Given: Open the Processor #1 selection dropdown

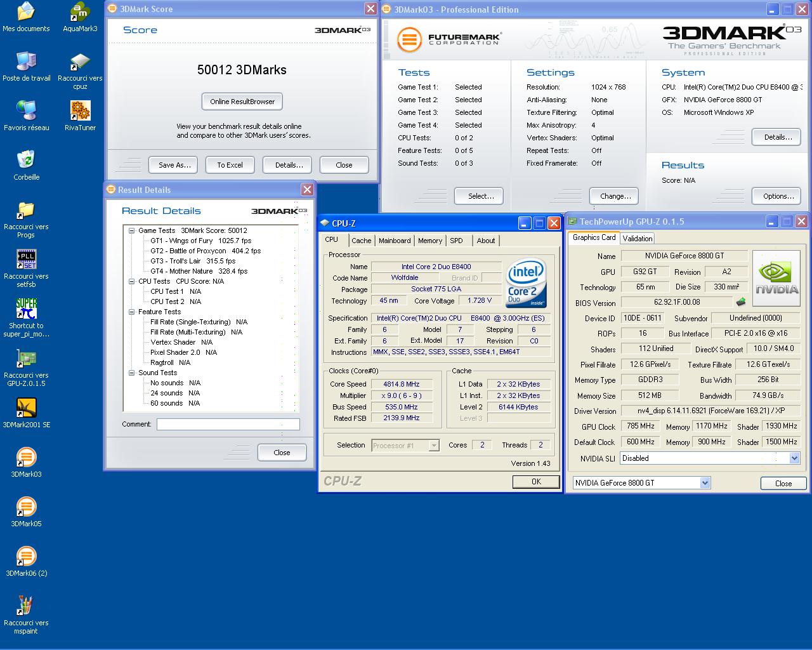Looking at the screenshot, I should pos(434,446).
